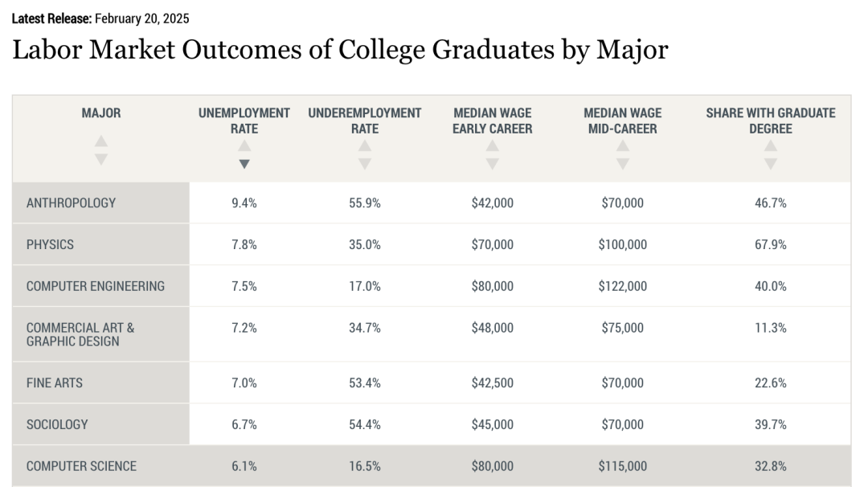
Task: Select the Computer Science row label
Action: click(x=81, y=466)
